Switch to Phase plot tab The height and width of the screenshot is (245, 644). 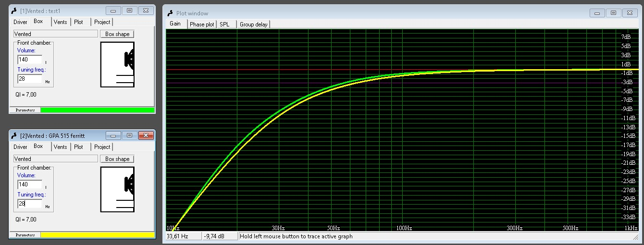click(202, 24)
